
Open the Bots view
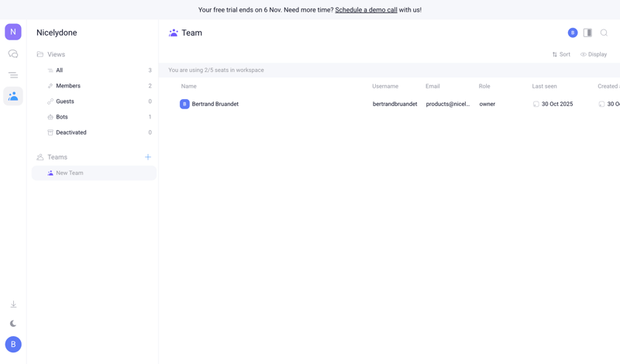62,117
